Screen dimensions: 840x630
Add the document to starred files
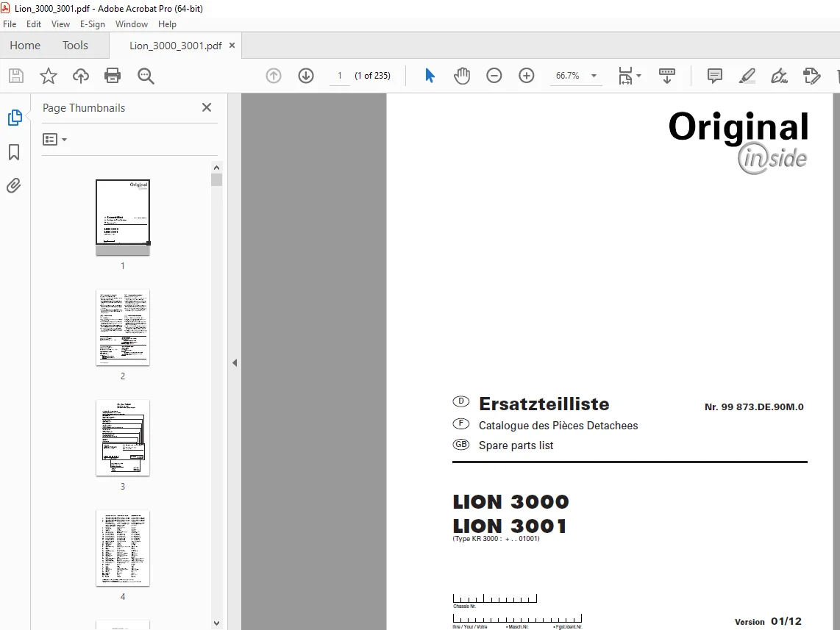(49, 76)
